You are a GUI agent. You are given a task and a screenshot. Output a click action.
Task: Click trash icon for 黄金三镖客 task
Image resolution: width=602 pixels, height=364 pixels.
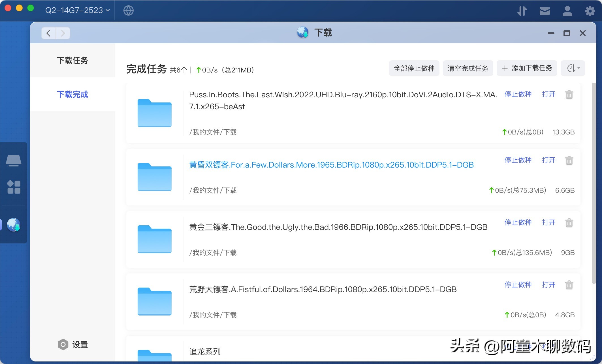click(569, 223)
